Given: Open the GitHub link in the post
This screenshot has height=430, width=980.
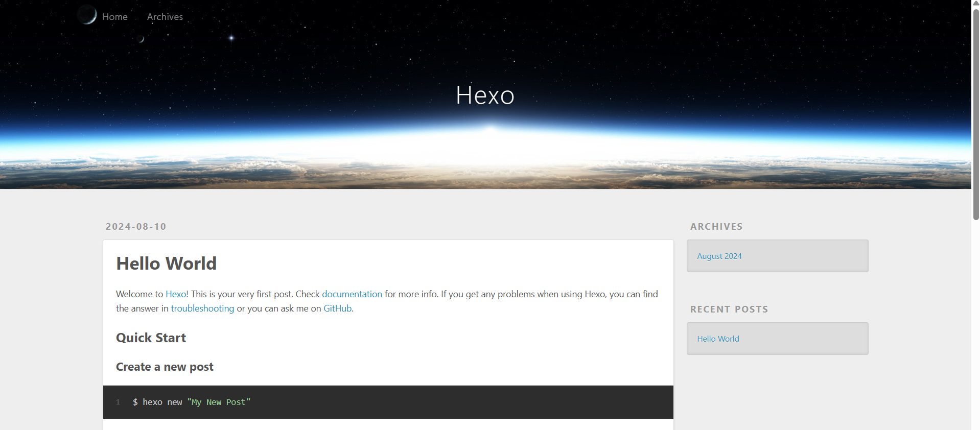Looking at the screenshot, I should [x=337, y=308].
